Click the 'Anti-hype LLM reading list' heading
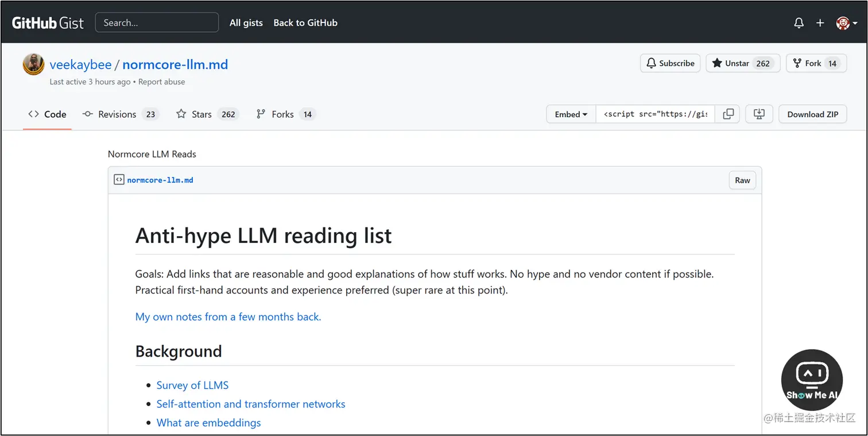This screenshot has height=436, width=868. coord(263,236)
